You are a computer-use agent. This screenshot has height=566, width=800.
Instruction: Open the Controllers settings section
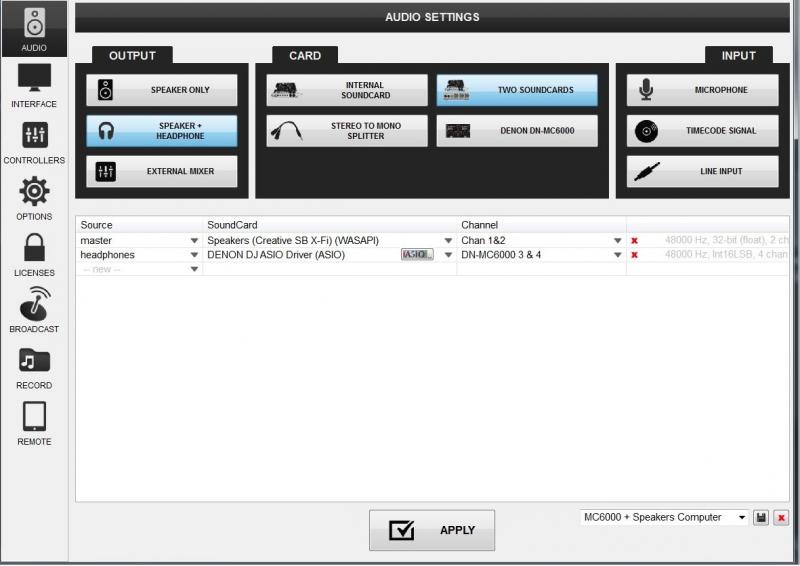point(34,142)
